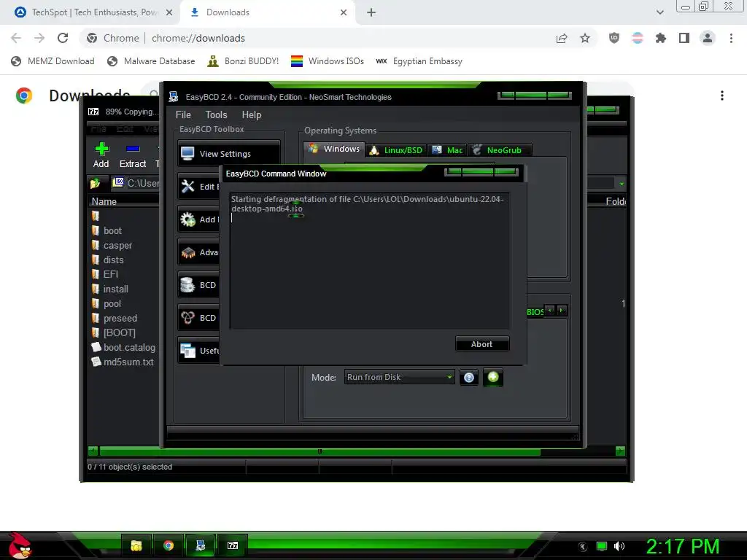Toggle the Chrome side panel icon
The height and width of the screenshot is (560, 747).
coord(684,38)
